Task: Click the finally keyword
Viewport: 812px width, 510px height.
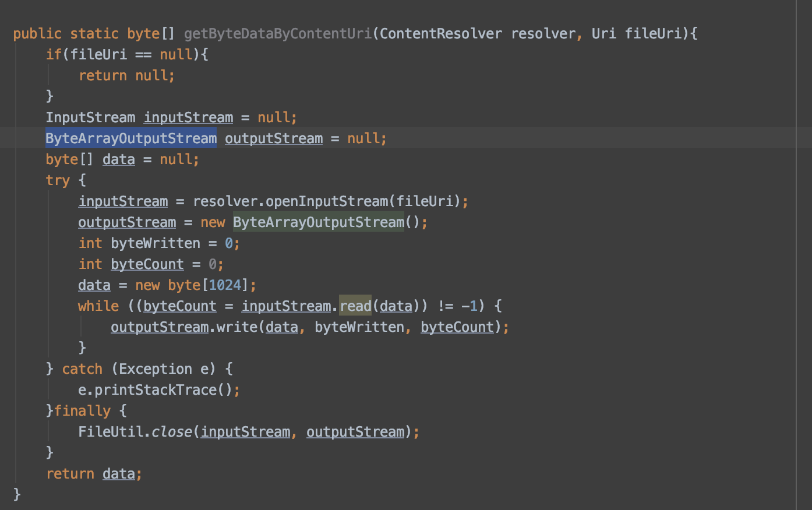Action: pos(83,410)
